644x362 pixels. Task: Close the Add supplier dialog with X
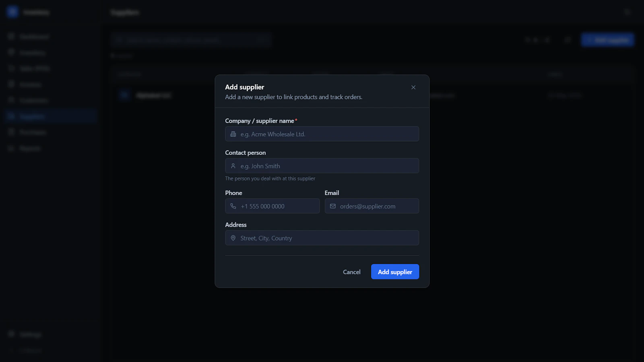[413, 87]
